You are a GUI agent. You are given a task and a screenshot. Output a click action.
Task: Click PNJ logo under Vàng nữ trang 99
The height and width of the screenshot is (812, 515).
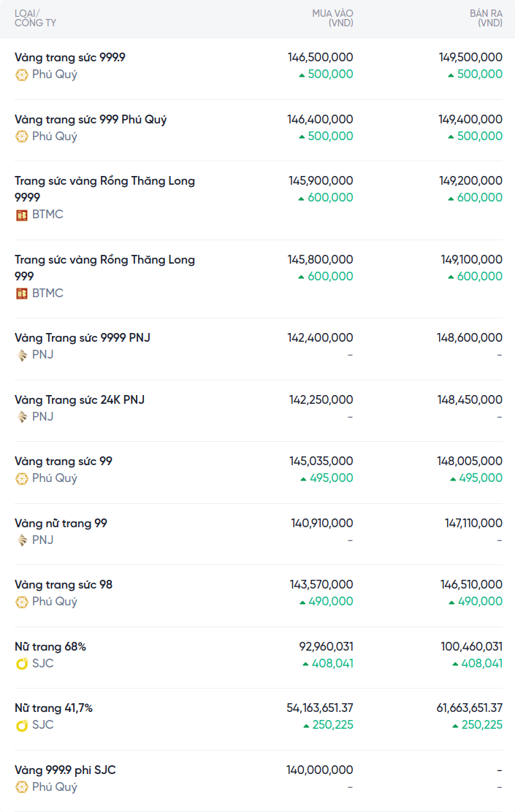(x=22, y=540)
